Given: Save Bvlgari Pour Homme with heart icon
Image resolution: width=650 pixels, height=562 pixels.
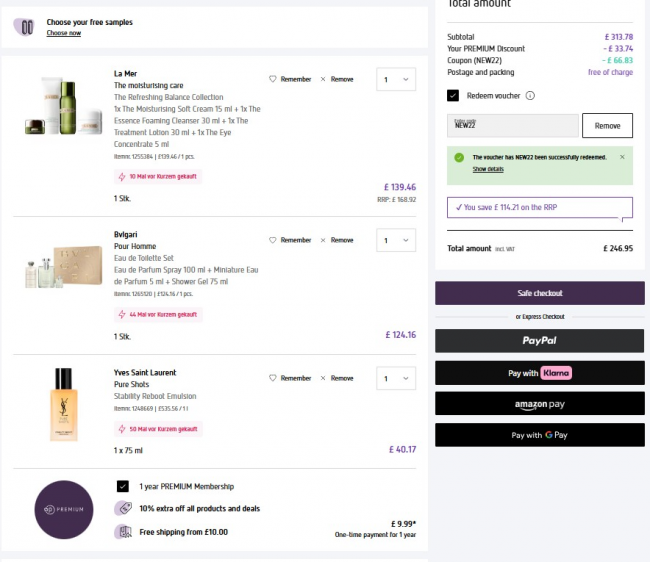Looking at the screenshot, I should pyautogui.click(x=273, y=240).
